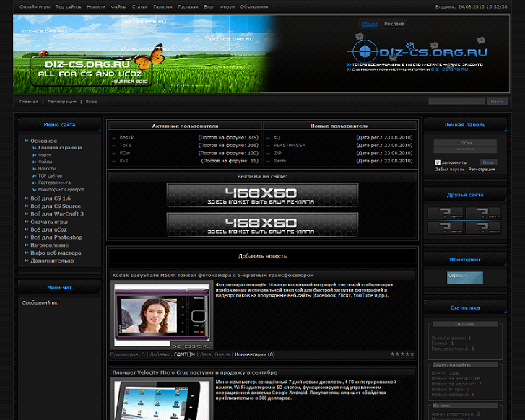The width and height of the screenshot is (525, 420).
Task: Expand 'Всё для Photoshop' menu section
Action: 56,237
